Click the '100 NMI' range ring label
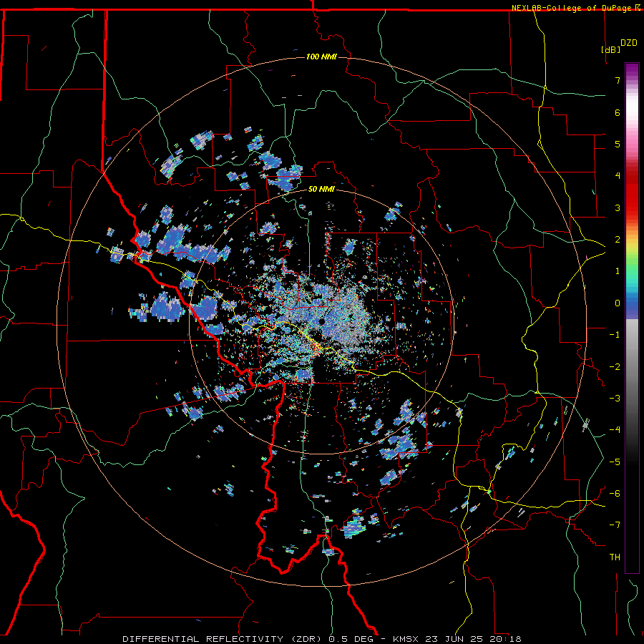The width and height of the screenshot is (644, 644). pyautogui.click(x=321, y=57)
